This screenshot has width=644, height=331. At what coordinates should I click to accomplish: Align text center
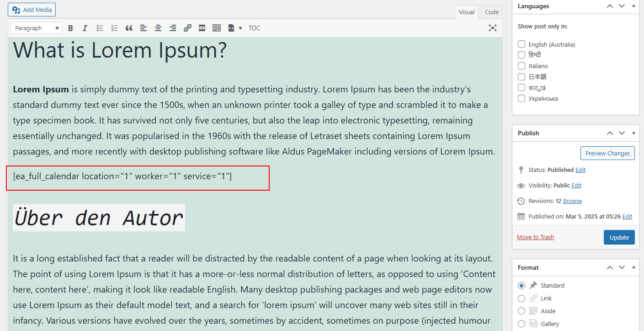[x=158, y=28]
